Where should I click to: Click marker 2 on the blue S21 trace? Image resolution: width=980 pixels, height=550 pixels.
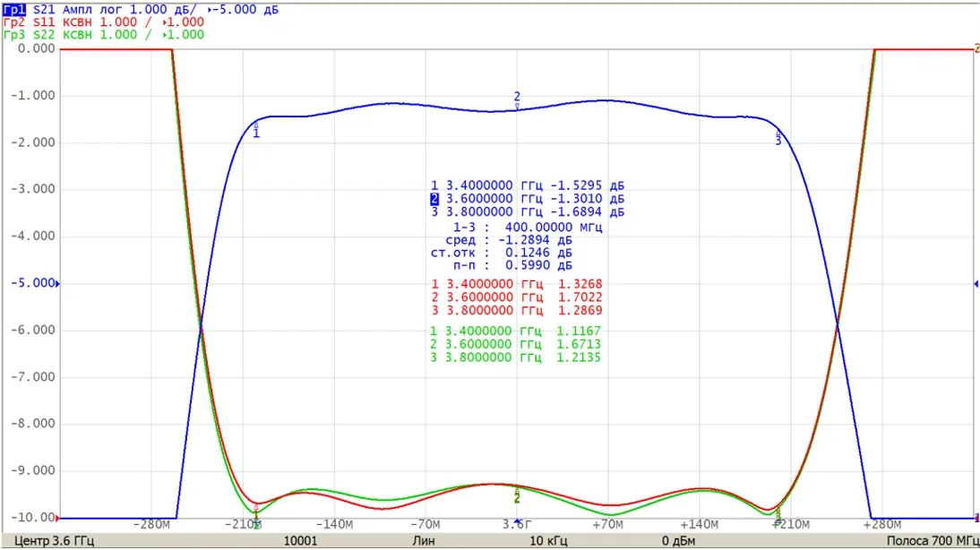point(517,99)
